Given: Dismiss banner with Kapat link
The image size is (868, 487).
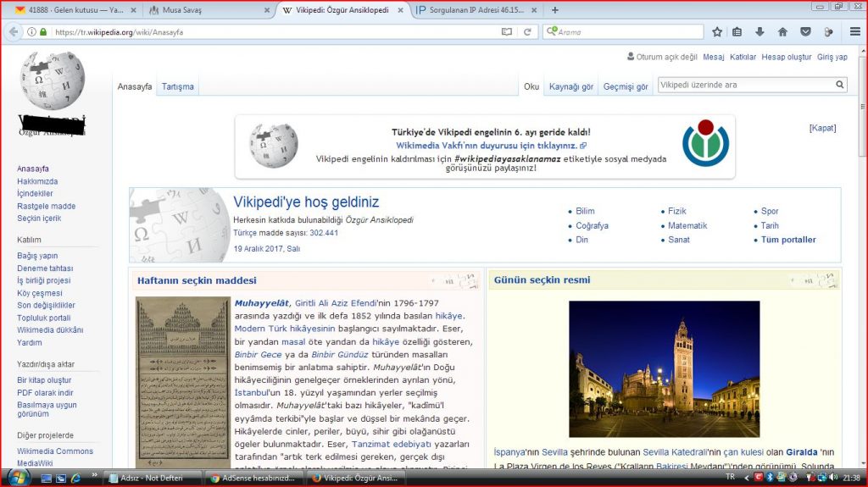Looking at the screenshot, I should point(822,128).
